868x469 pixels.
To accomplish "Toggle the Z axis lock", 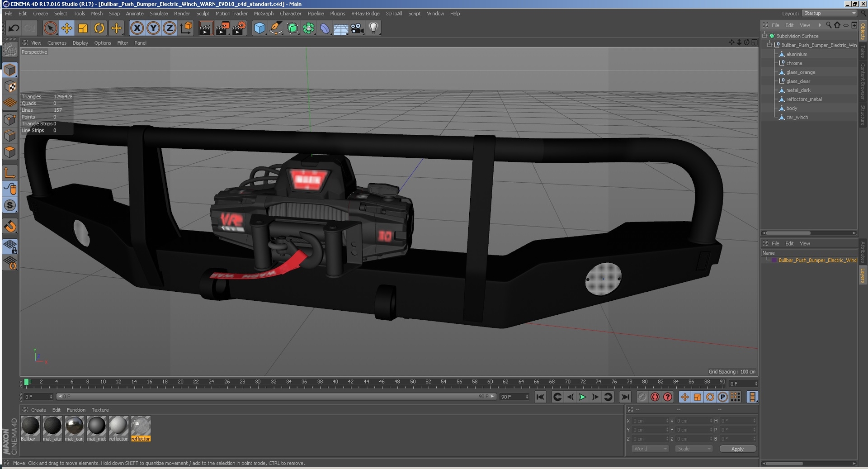I will pos(170,28).
